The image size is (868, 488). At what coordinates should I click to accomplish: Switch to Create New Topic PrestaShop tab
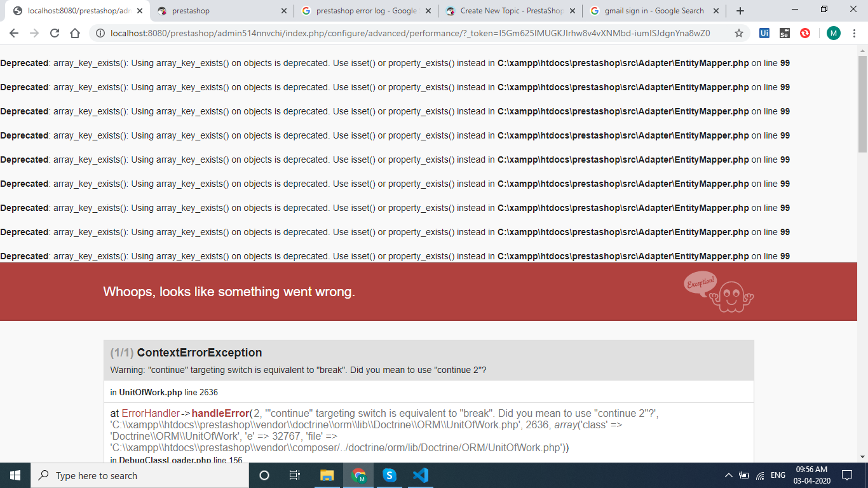[x=510, y=11]
